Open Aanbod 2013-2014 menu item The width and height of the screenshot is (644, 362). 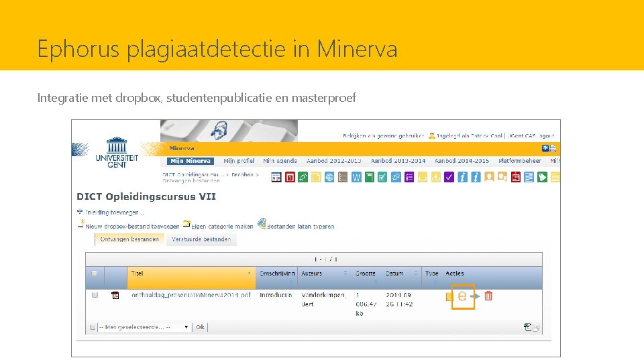pyautogui.click(x=398, y=161)
